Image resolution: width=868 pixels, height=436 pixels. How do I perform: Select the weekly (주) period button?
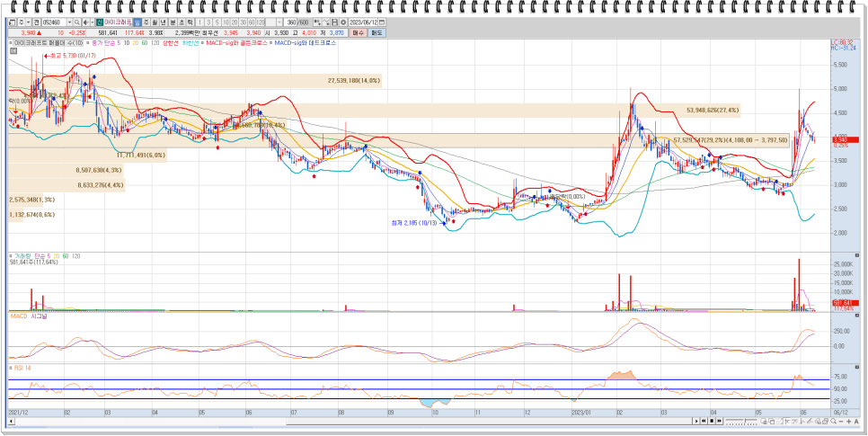pos(146,22)
